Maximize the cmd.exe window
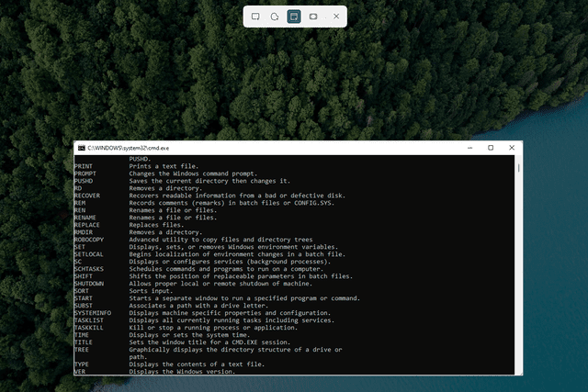Viewport: 588px width, 392px height. pos(491,148)
